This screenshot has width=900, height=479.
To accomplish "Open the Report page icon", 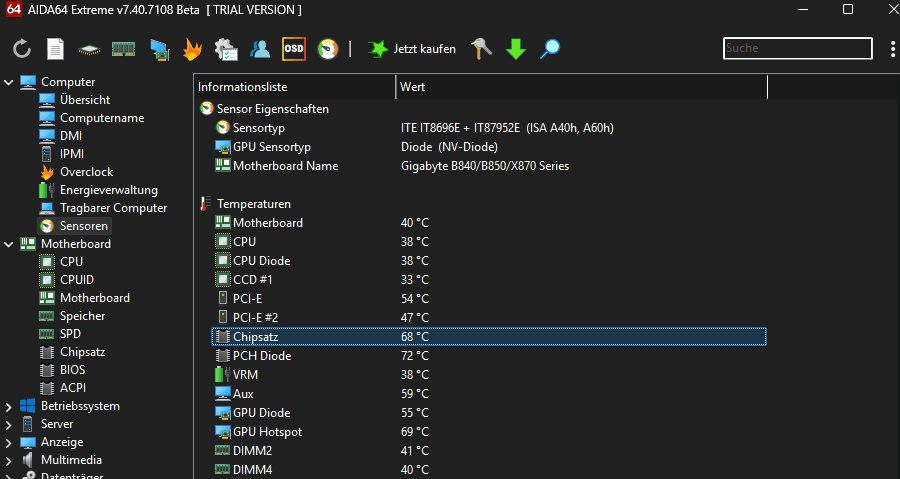I will [x=55, y=49].
